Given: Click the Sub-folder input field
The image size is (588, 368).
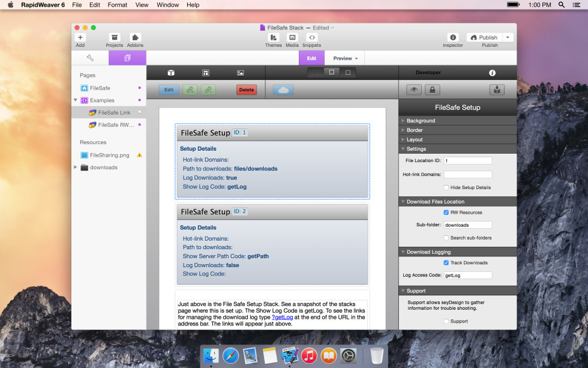Looking at the screenshot, I should (x=467, y=225).
